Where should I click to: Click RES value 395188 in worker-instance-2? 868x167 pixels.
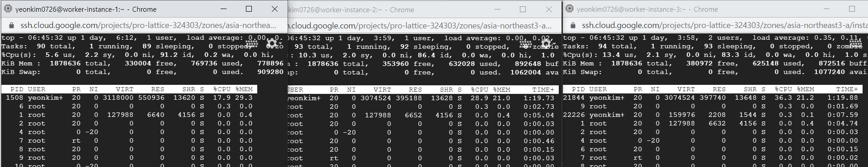tap(409, 98)
